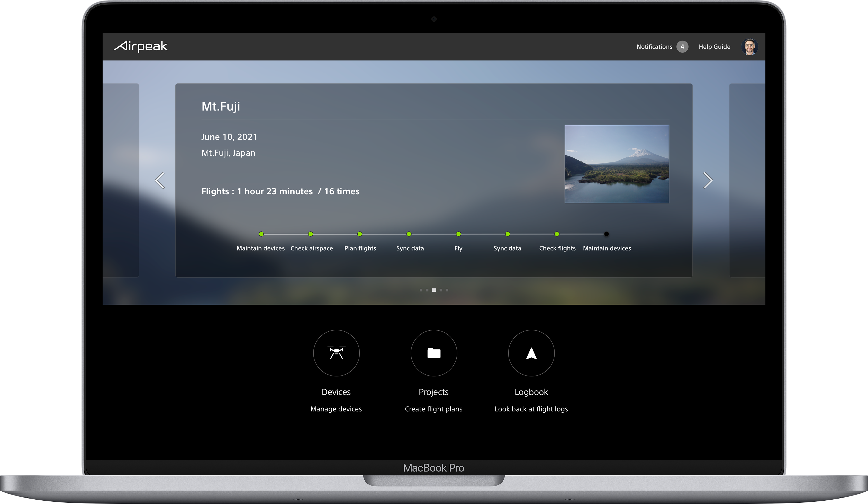Click the Airpeak logo
Screen dimensions: 868x504
pyautogui.click(x=141, y=46)
